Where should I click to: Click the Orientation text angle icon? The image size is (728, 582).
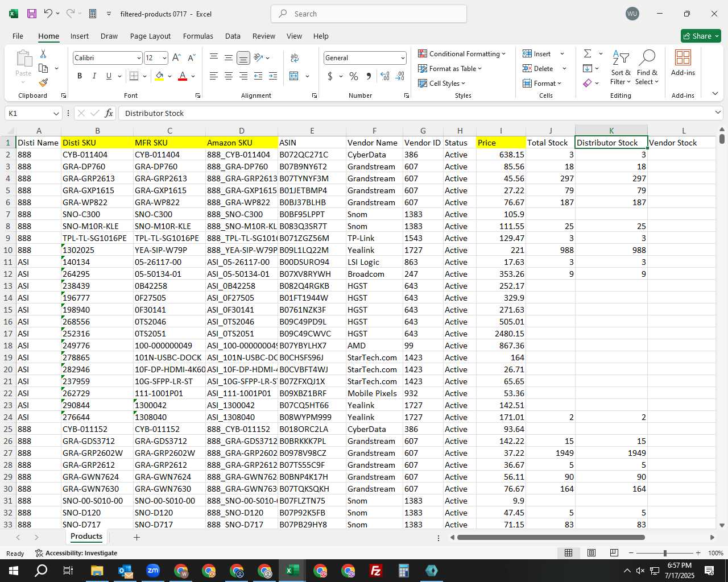click(x=259, y=57)
